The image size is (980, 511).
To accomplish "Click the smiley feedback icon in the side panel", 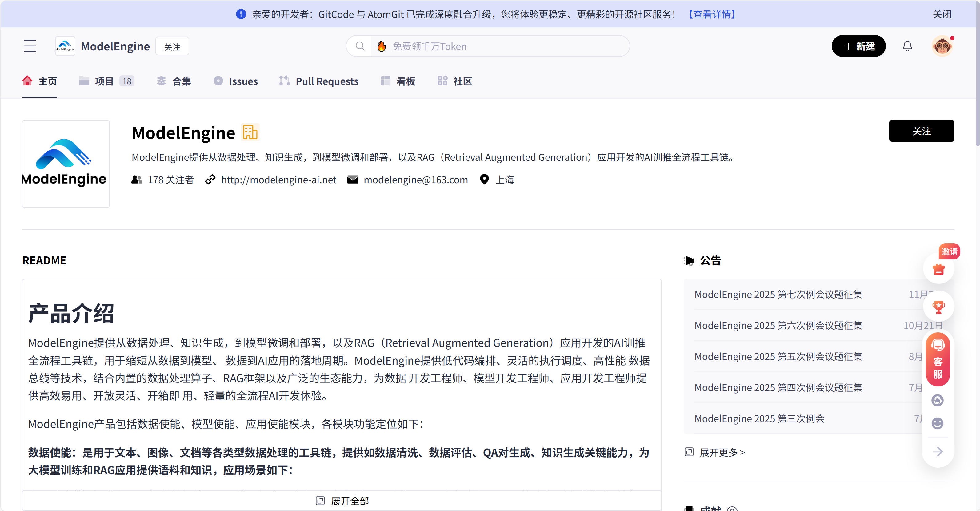I will [938, 423].
